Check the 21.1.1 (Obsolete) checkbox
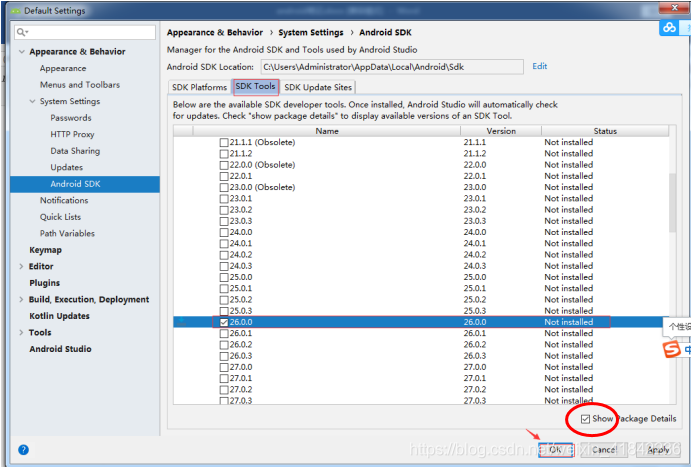The height and width of the screenshot is (468, 691). coord(224,142)
